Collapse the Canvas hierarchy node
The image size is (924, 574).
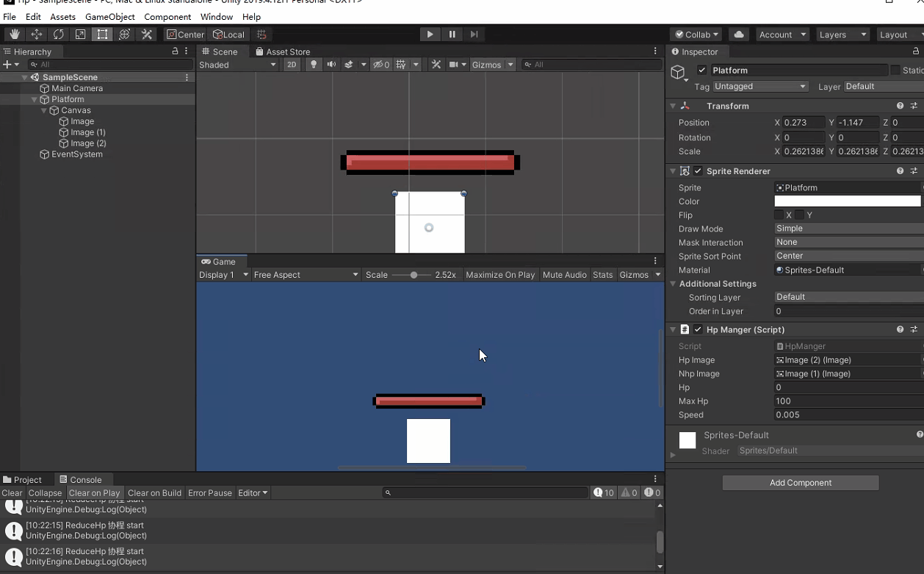(x=43, y=110)
